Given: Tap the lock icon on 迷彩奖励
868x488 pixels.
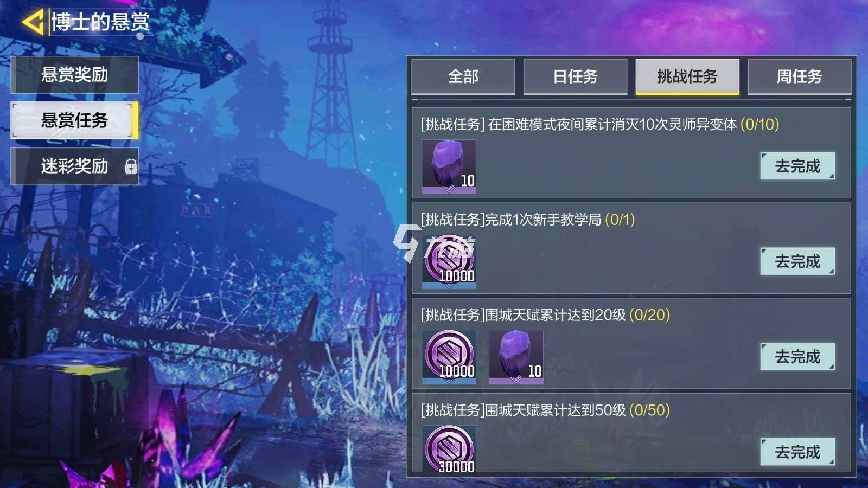Looking at the screenshot, I should [x=131, y=166].
